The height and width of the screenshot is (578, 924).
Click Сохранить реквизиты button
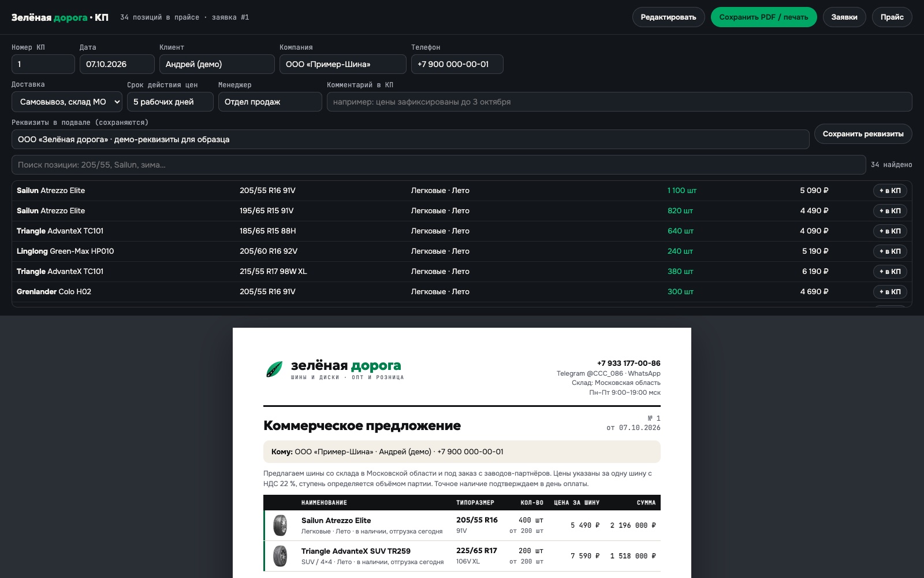[863, 134]
